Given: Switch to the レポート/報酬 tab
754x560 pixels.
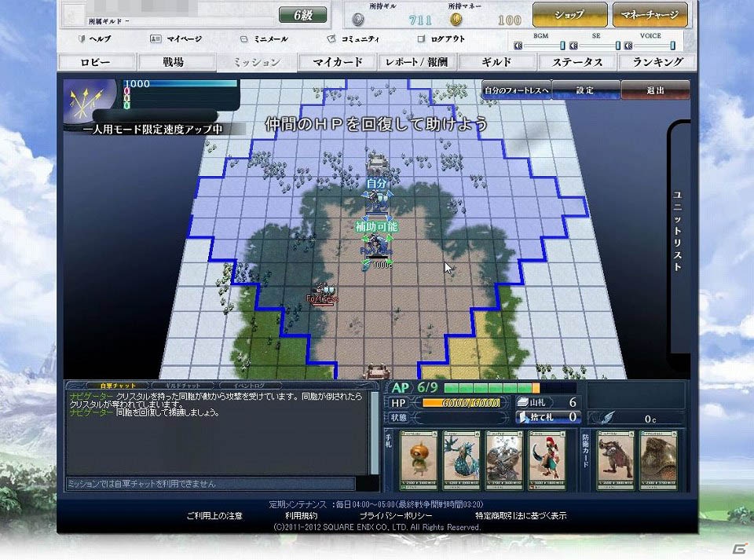Looking at the screenshot, I should click(x=417, y=62).
